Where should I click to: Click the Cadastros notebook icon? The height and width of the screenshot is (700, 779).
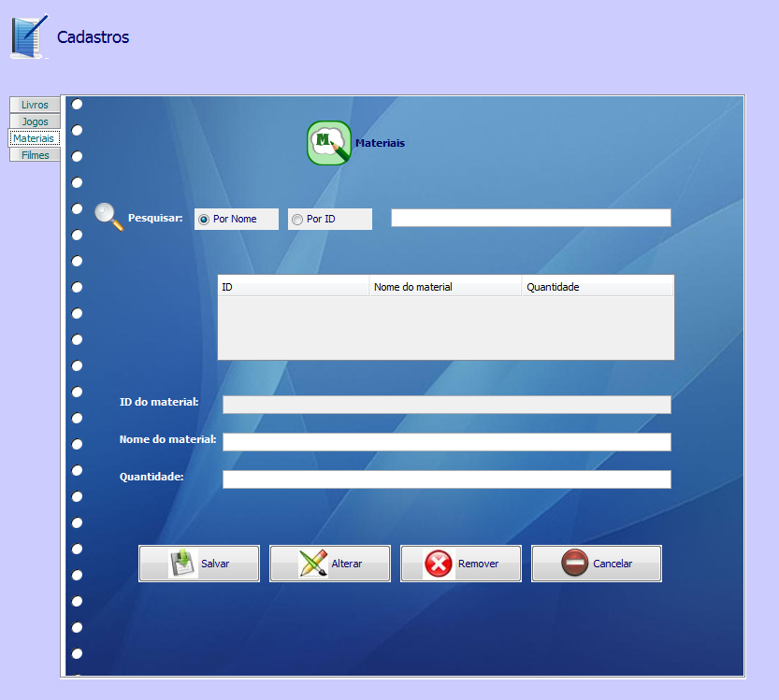tap(29, 36)
